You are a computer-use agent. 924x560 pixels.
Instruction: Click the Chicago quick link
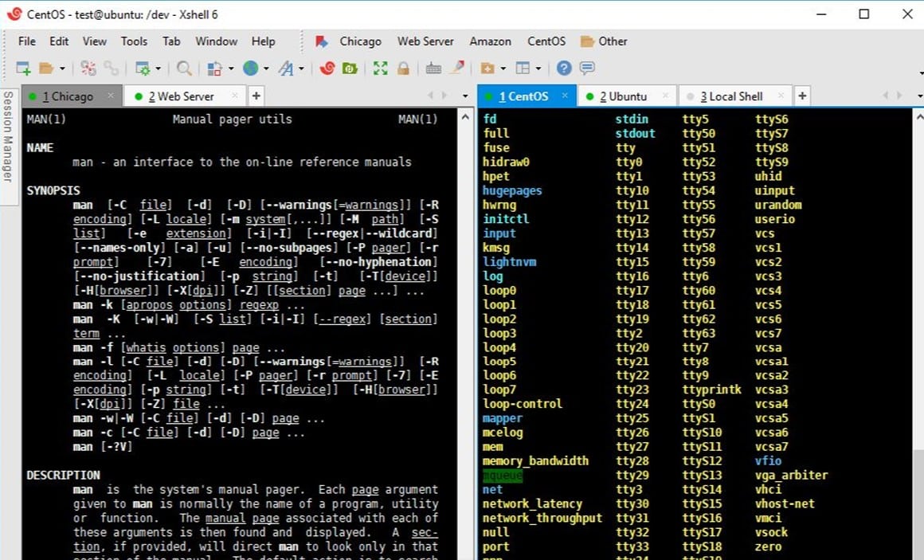coord(361,41)
